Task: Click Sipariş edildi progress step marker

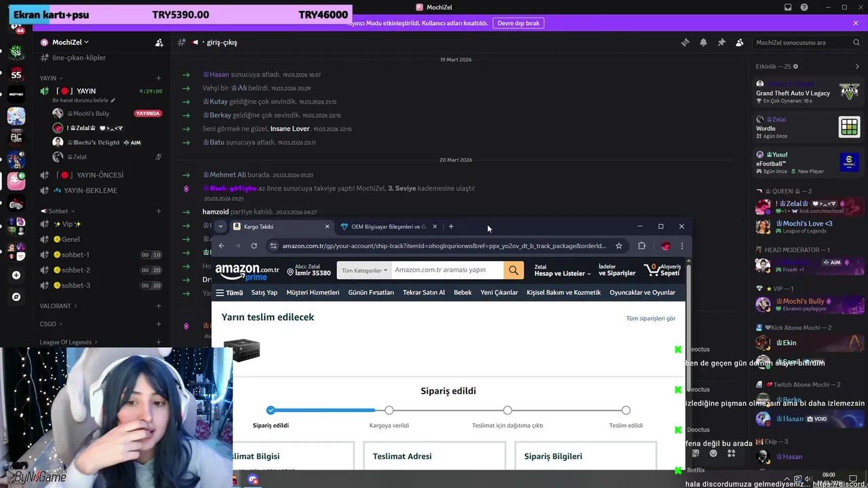Action: pos(271,410)
